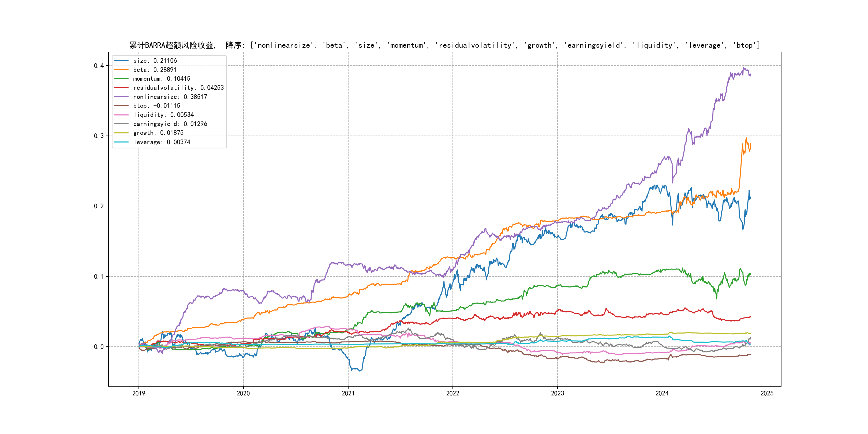Select the 'liquidity: 0.00534' legend label
Image resolution: width=868 pixels, height=434 pixels.
click(x=163, y=115)
